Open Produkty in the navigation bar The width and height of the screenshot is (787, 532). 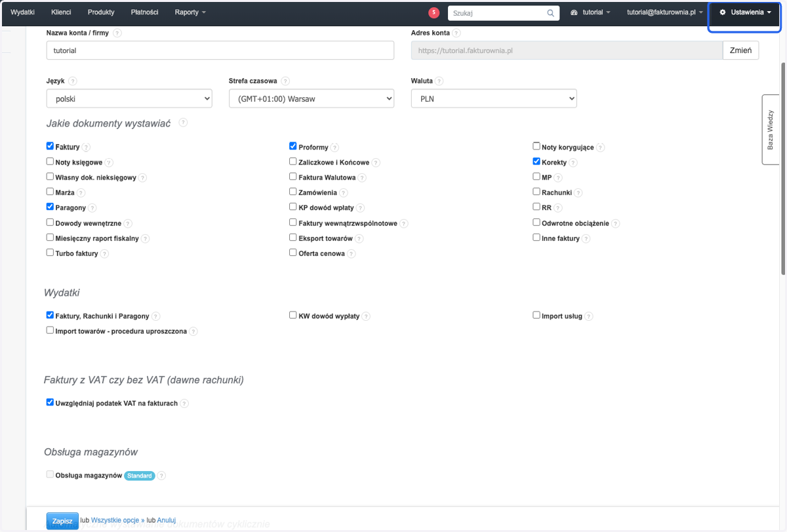coord(101,12)
